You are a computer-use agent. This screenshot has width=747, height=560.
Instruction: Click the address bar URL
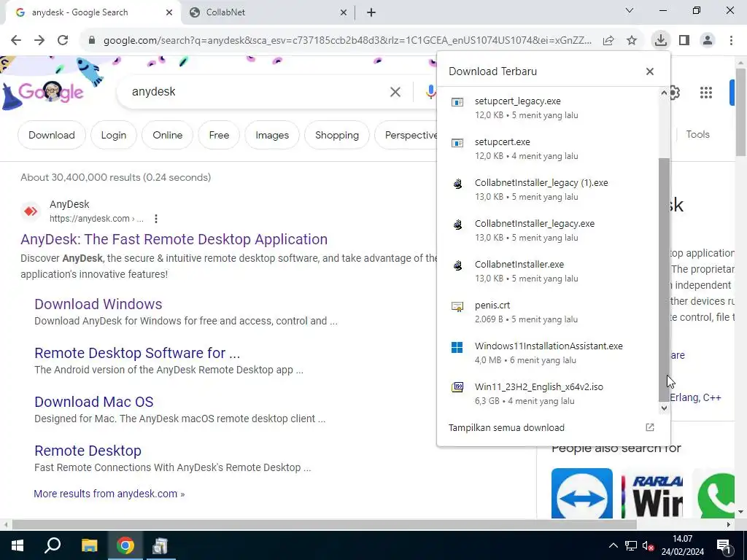347,41
